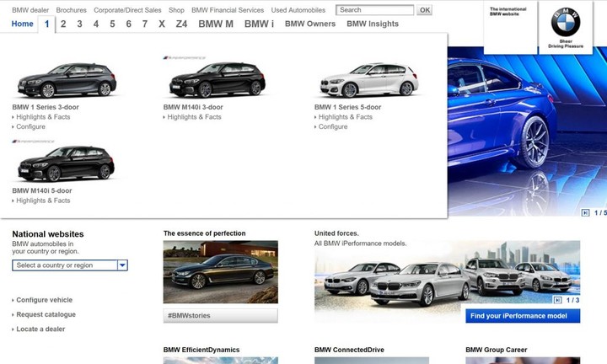This screenshot has width=607, height=364.
Task: Open Highlights & Facts for 1 Series 3-door
Action: 43,117
